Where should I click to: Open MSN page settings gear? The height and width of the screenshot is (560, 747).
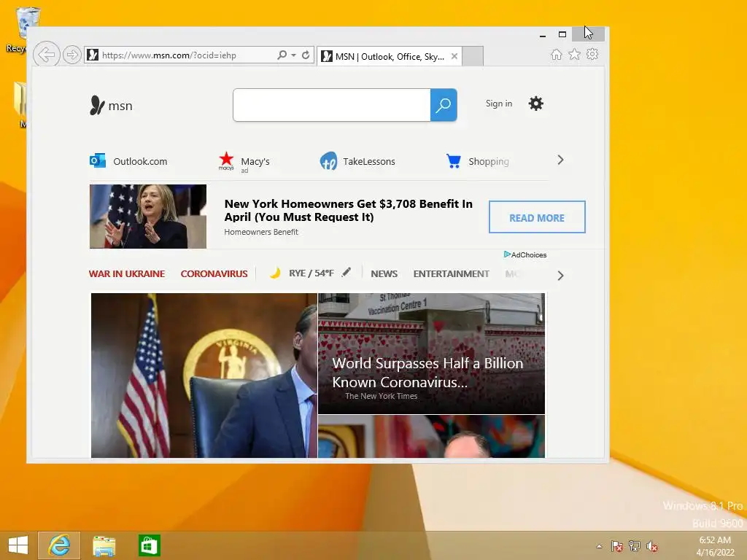[536, 104]
